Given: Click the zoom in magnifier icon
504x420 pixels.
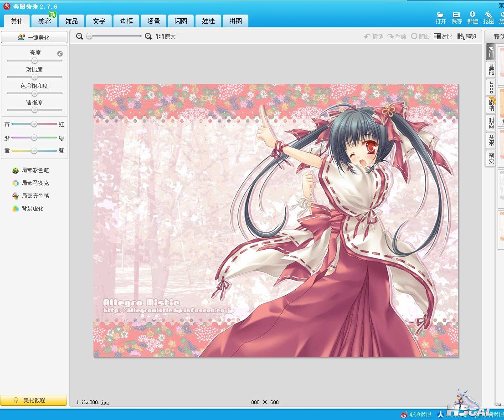Looking at the screenshot, I should pos(148,36).
